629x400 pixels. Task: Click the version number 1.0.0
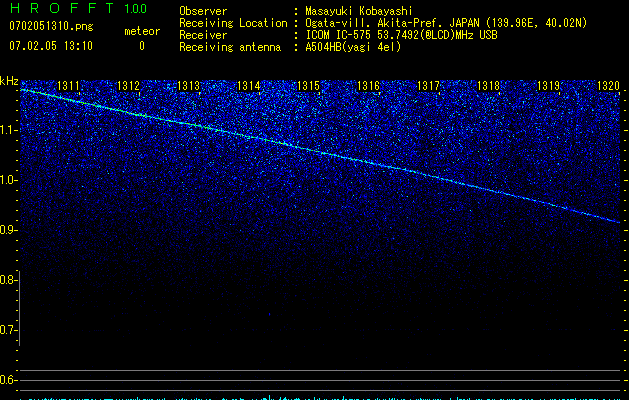pos(136,8)
